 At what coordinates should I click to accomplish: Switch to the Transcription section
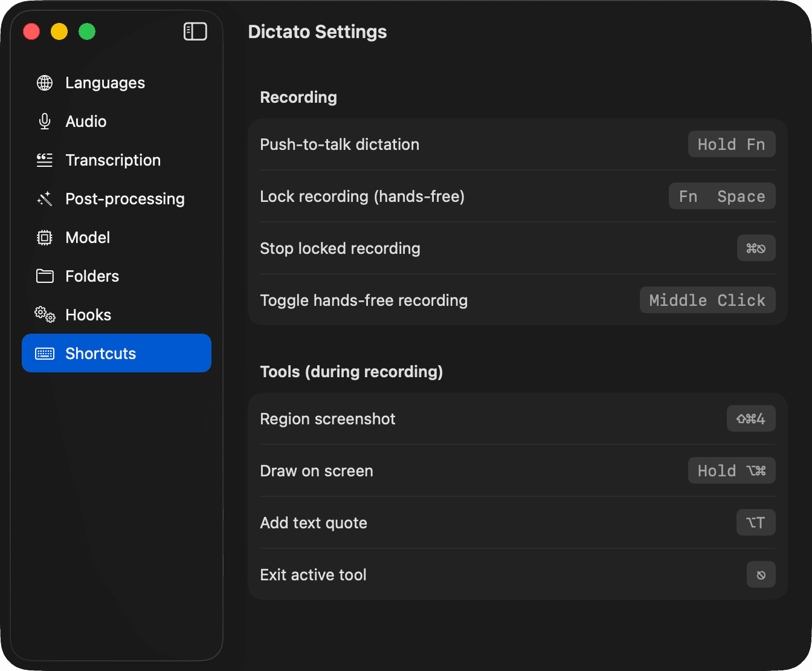point(113,160)
